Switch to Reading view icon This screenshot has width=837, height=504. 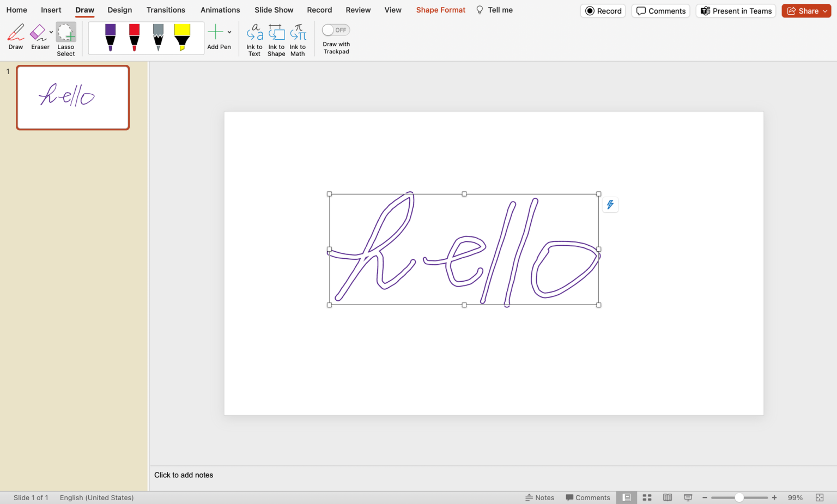pyautogui.click(x=668, y=497)
